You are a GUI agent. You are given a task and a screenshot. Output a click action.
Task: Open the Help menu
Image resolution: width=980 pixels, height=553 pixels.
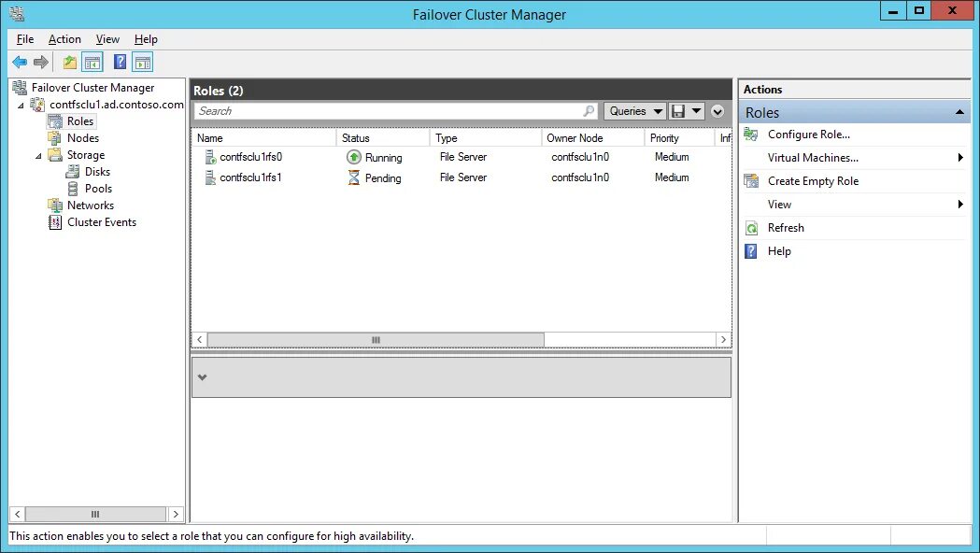click(x=146, y=38)
